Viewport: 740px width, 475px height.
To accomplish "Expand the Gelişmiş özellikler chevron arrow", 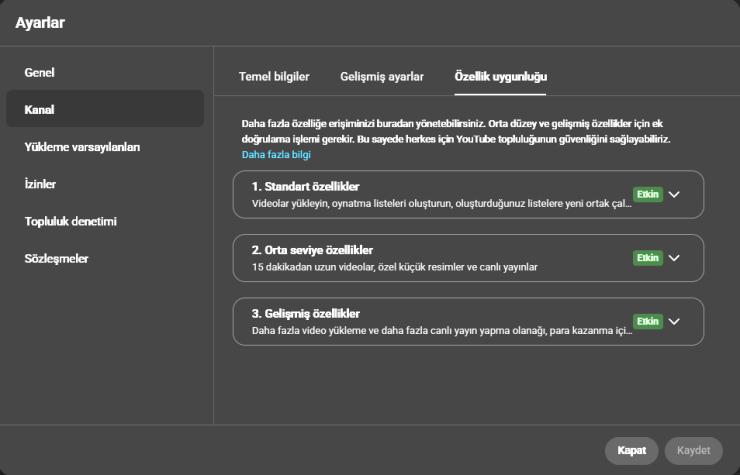I will (674, 322).
